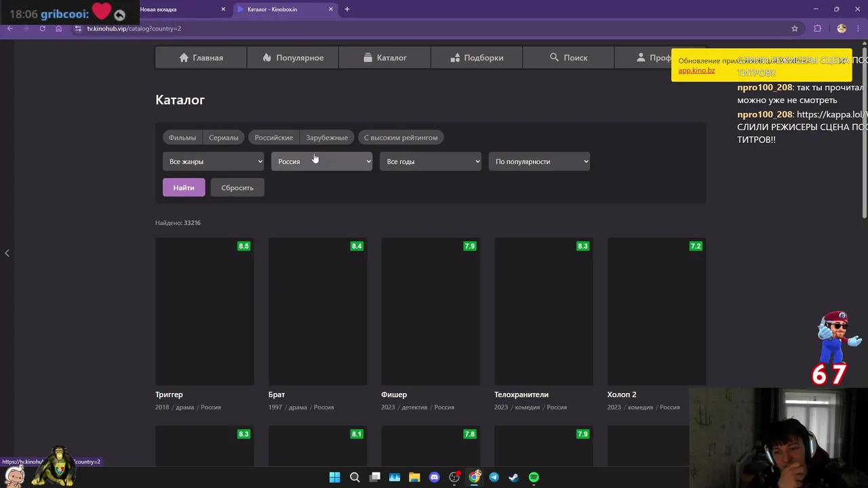
Task: Click the address bar URL field
Action: pyautogui.click(x=434, y=28)
